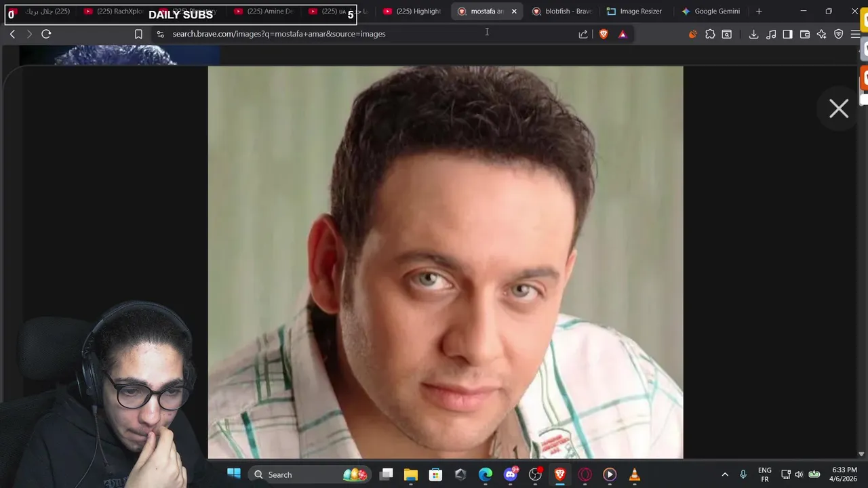The width and height of the screenshot is (868, 488).
Task: Click the enlarged portrait image
Action: tap(446, 262)
